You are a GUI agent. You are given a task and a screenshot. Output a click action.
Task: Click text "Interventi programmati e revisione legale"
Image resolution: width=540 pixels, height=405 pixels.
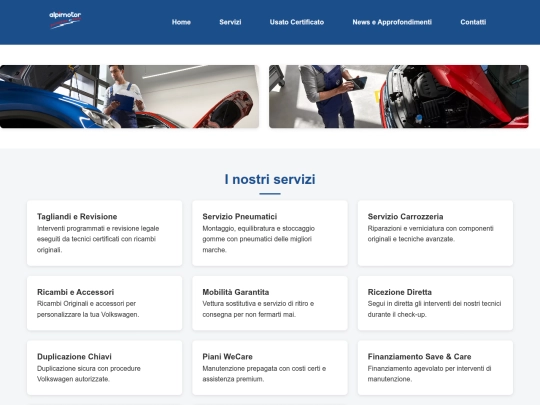click(x=98, y=228)
